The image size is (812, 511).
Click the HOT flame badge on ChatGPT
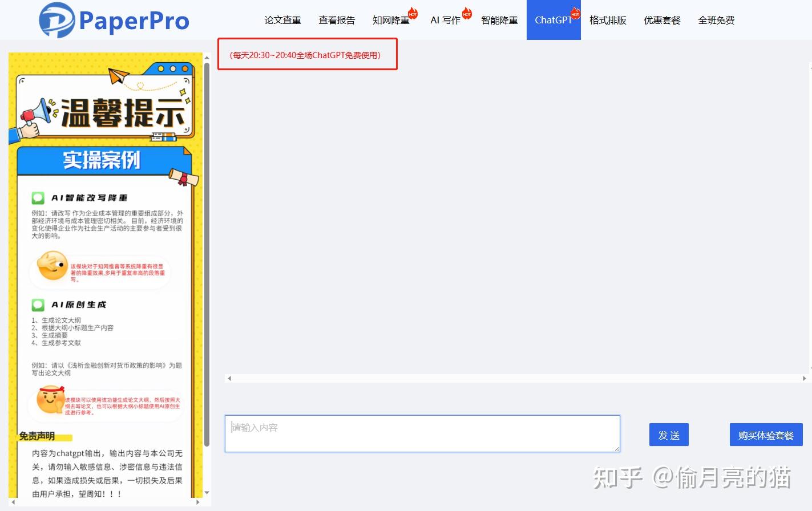575,13
